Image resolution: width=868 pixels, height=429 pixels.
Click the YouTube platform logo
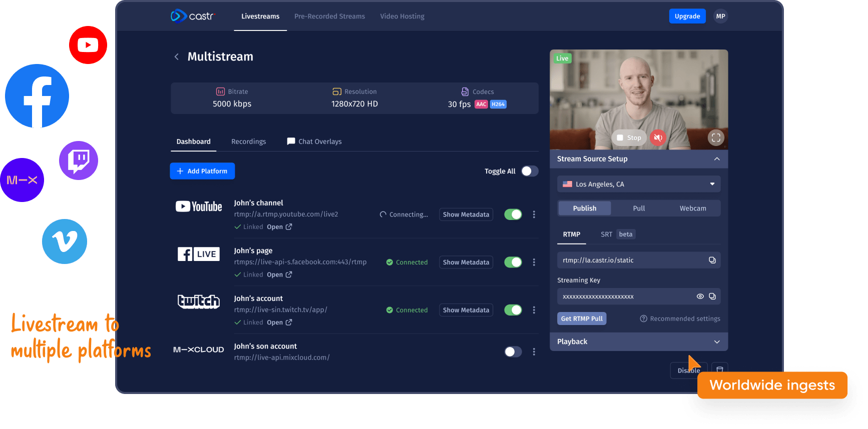pos(199,206)
